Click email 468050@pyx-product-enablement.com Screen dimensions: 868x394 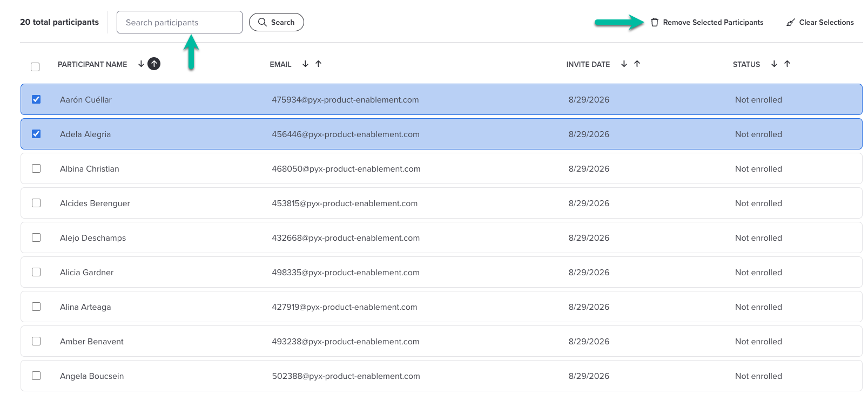[x=346, y=169]
